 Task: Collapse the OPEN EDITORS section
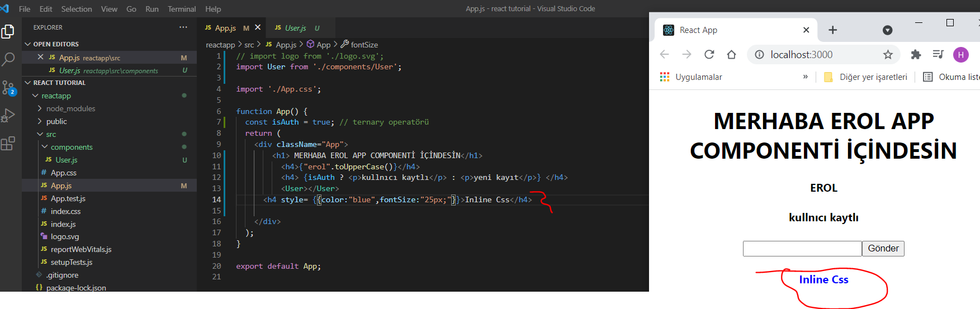[x=55, y=44]
